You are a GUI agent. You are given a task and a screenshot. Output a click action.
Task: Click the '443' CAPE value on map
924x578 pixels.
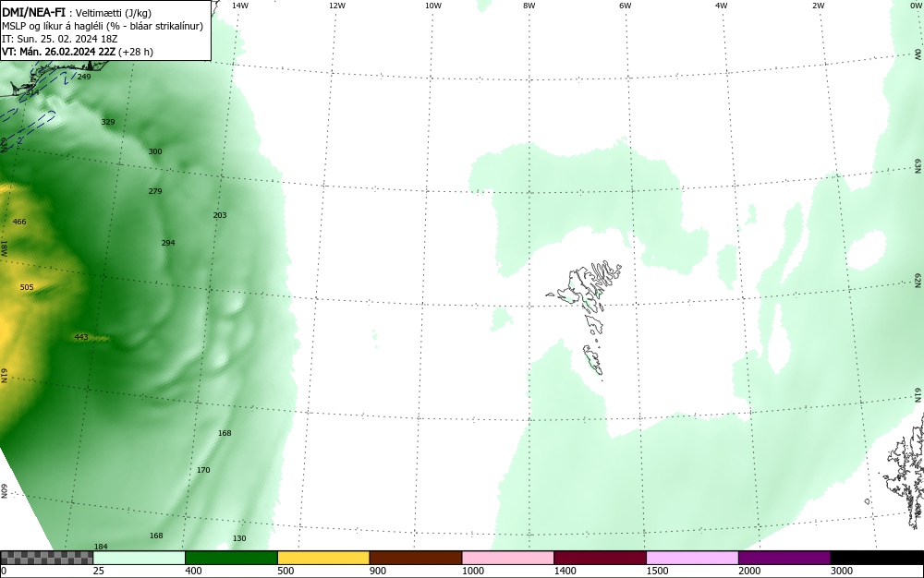click(81, 337)
